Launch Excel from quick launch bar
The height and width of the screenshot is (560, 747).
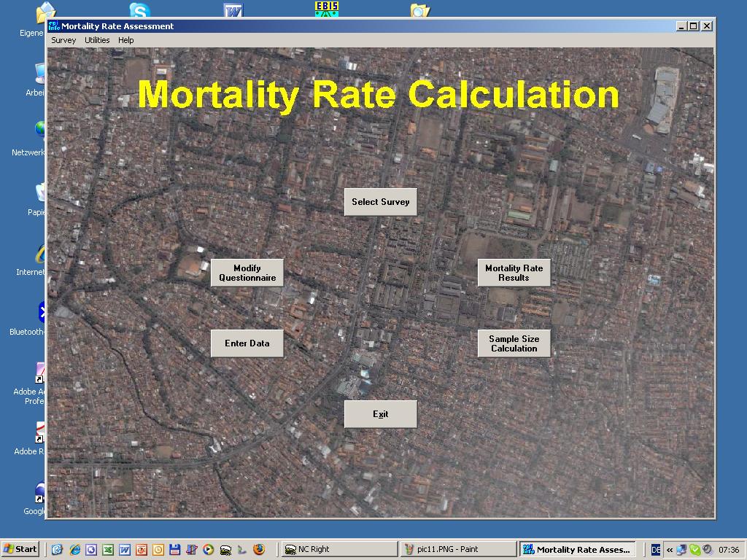point(108,550)
